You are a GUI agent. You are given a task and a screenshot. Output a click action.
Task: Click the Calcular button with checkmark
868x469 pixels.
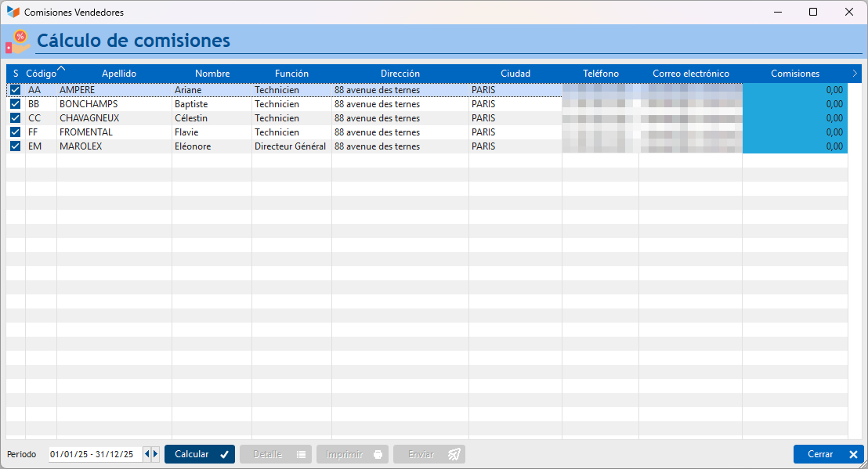(200, 454)
